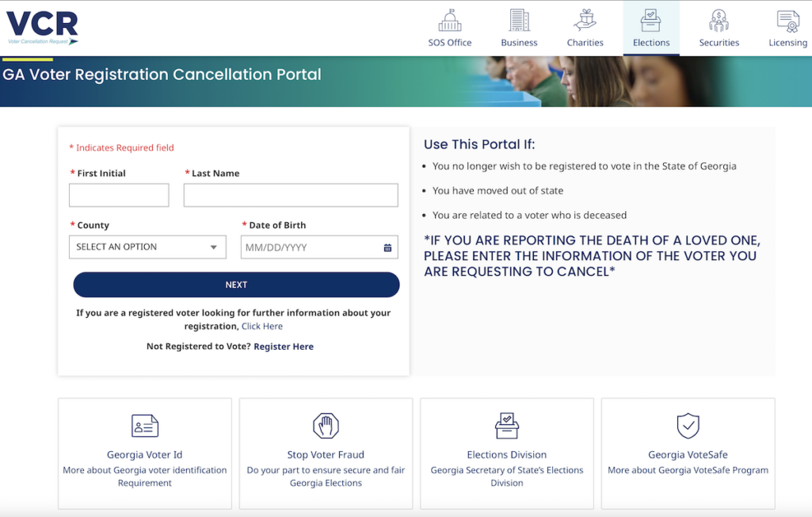Switch to the Elections tab

click(x=650, y=28)
